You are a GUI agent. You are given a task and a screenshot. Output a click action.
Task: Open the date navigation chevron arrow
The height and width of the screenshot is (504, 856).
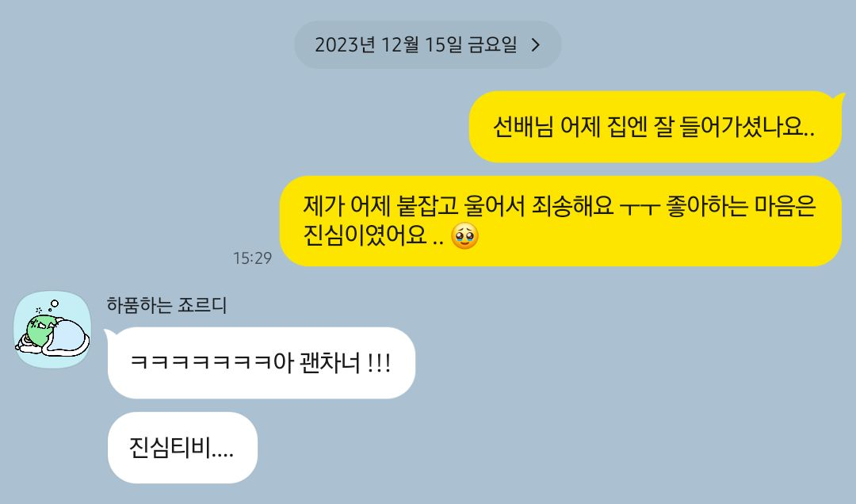tap(536, 45)
